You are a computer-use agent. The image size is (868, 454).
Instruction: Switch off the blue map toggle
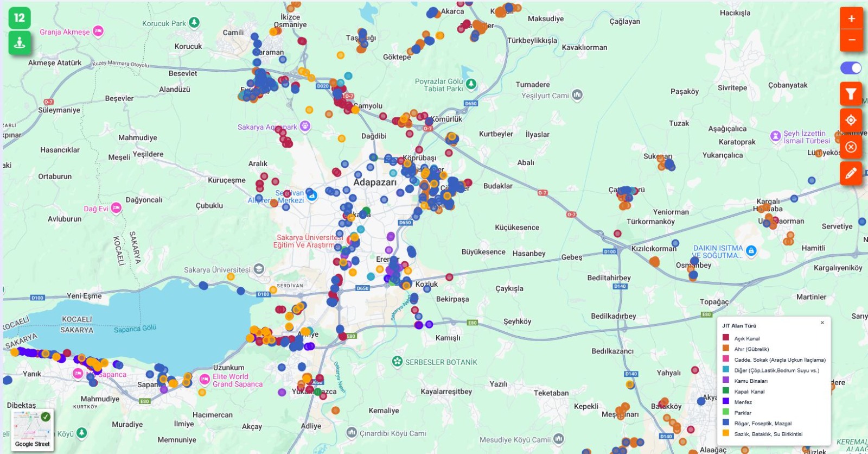click(851, 68)
